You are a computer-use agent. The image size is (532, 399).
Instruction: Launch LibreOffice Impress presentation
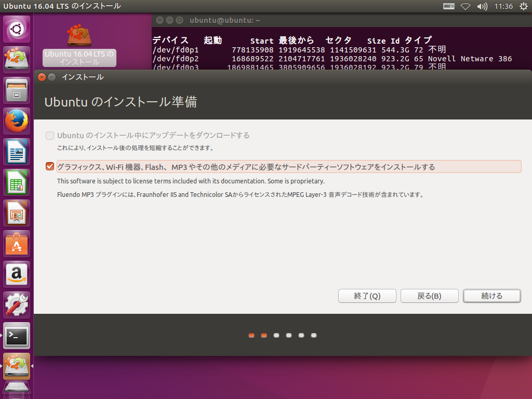tap(17, 212)
